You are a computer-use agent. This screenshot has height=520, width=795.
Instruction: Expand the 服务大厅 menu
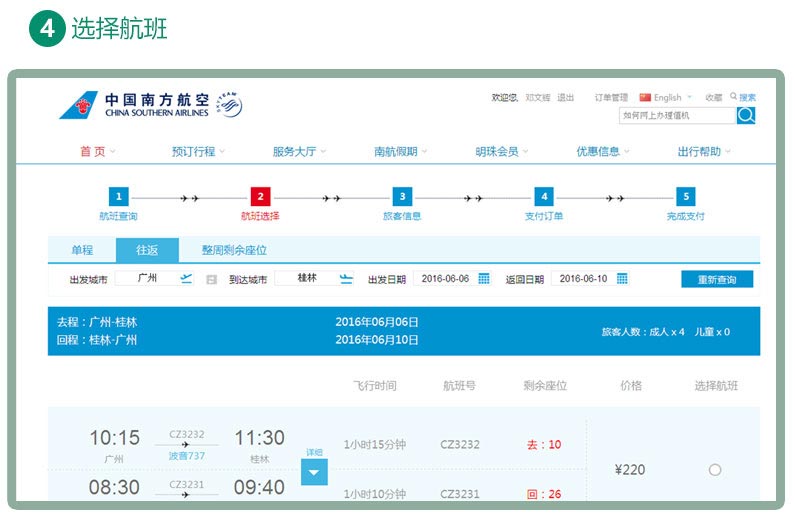(299, 151)
